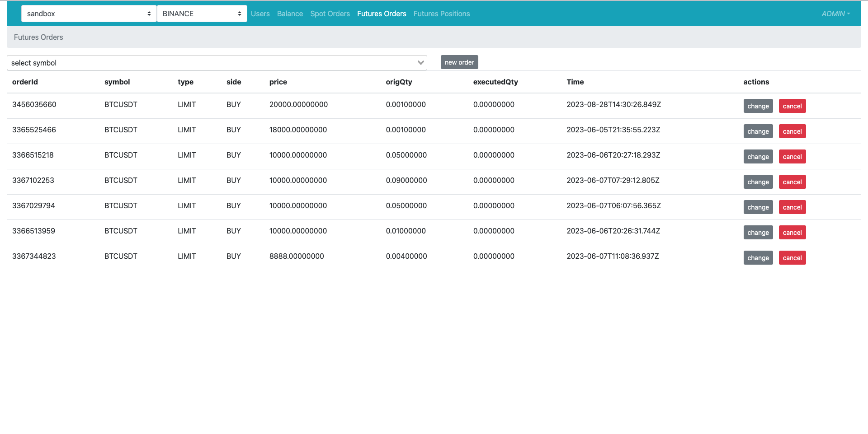This screenshot has height=434, width=868.
Task: Cancel order 3367029794
Action: pos(792,207)
